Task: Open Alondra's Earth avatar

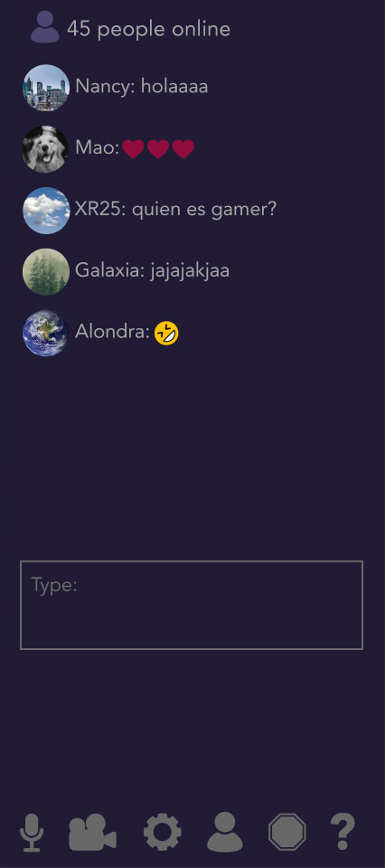Action: pyautogui.click(x=46, y=333)
